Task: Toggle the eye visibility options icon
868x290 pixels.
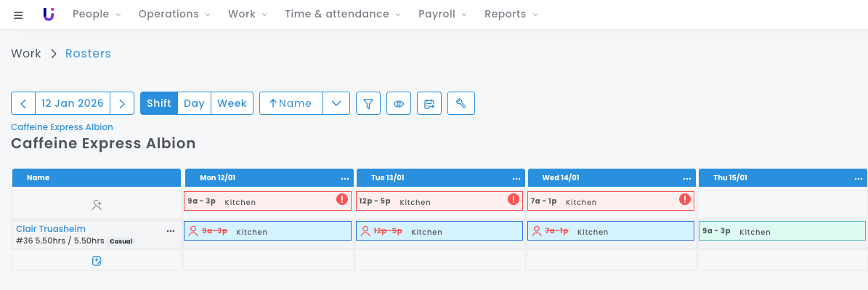Action: point(399,103)
